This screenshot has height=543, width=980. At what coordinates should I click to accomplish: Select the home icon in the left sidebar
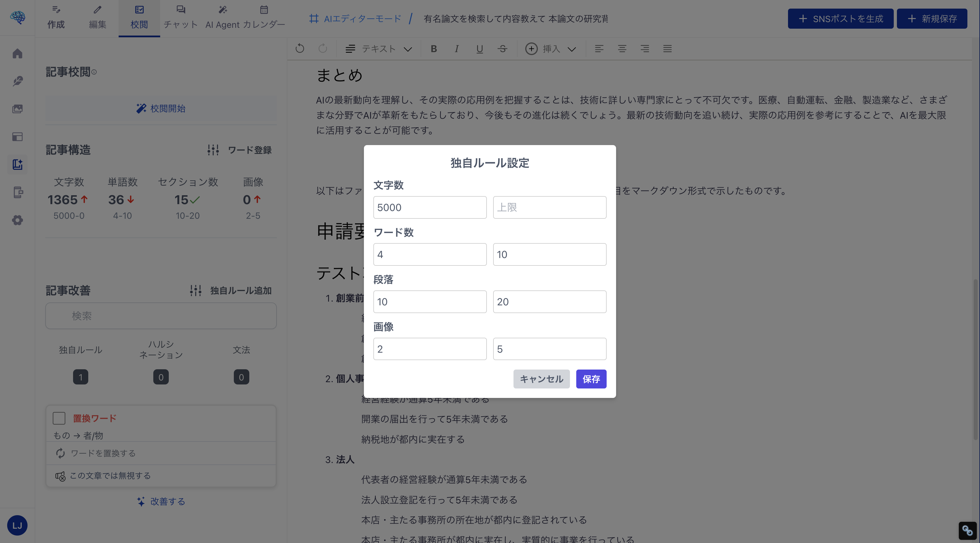click(x=17, y=54)
